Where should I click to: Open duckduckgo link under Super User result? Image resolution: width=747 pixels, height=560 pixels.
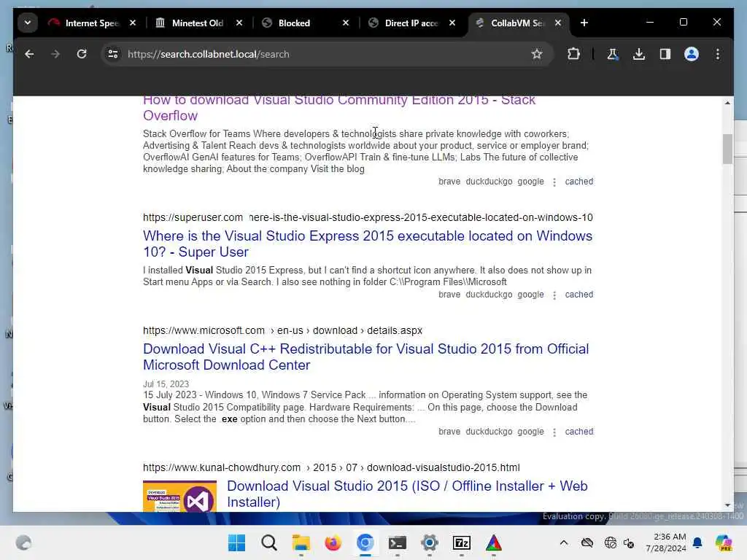click(x=489, y=295)
